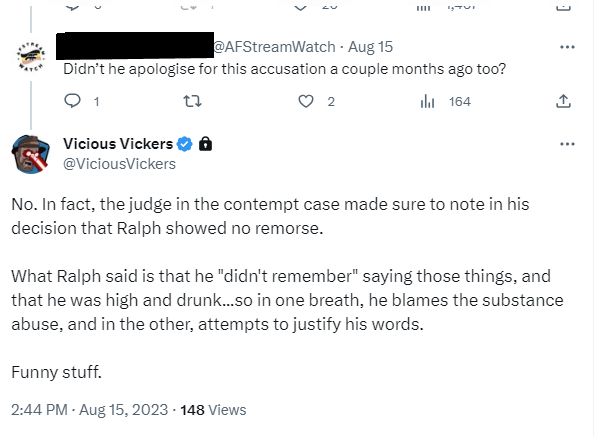Click the tweet text about apologising for accusation
Image resolution: width=602 pixels, height=436 pixels.
pyautogui.click(x=284, y=69)
